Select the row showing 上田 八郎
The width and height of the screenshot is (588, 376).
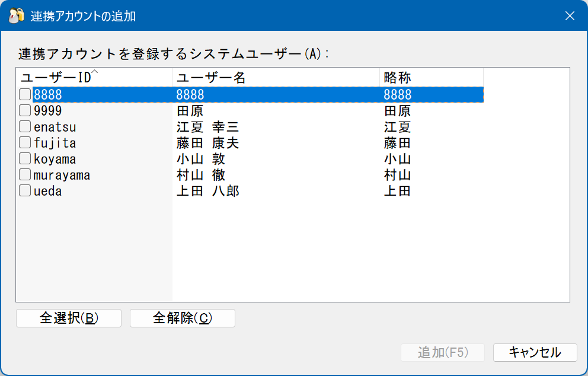pyautogui.click(x=237, y=190)
